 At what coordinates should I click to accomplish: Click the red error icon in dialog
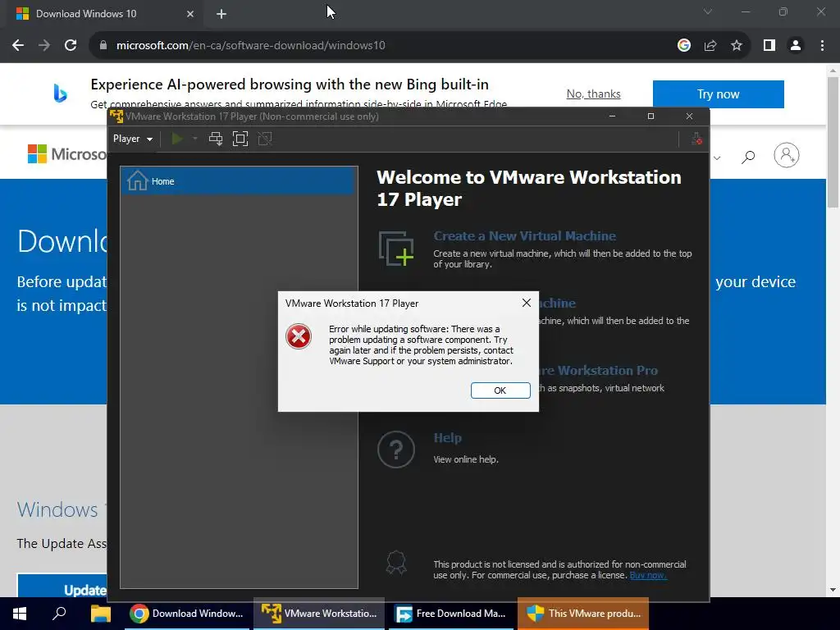[x=299, y=336]
